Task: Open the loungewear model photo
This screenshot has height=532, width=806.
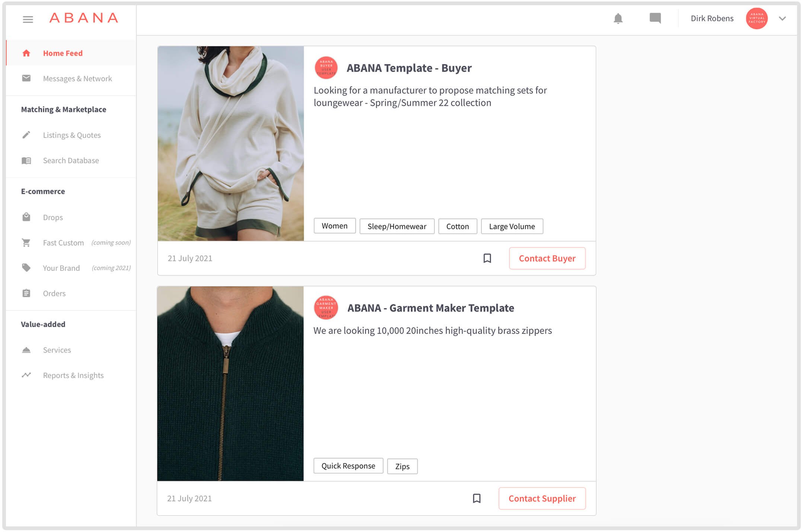Action: 231,144
